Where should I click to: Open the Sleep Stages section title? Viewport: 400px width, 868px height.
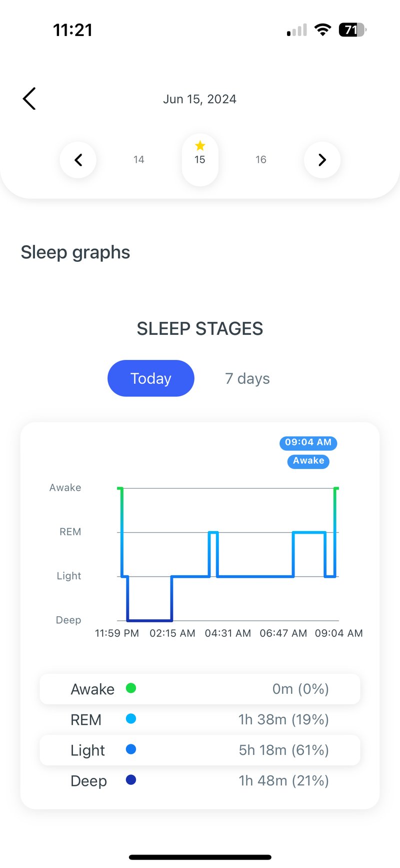pyautogui.click(x=199, y=328)
